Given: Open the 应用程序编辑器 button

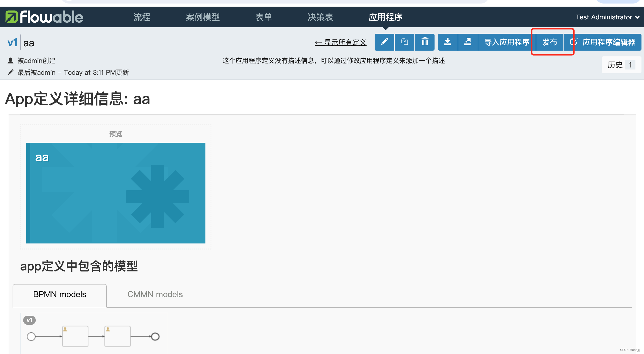Looking at the screenshot, I should pyautogui.click(x=602, y=42).
